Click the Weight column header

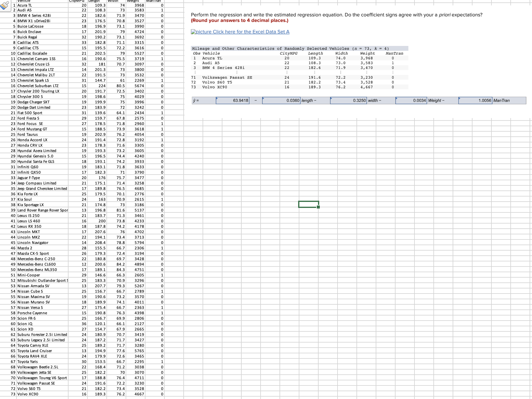pos(133,1)
